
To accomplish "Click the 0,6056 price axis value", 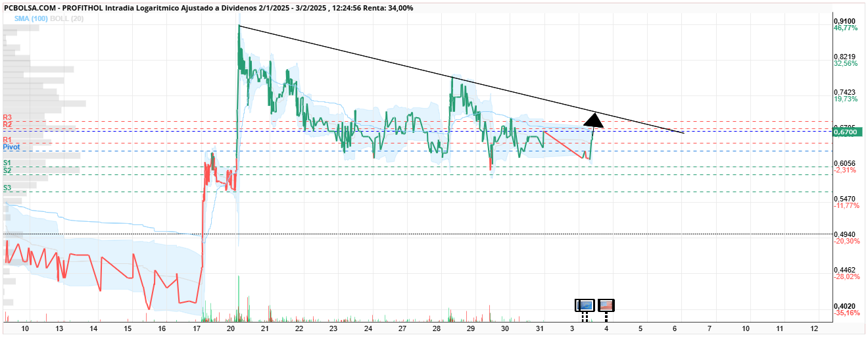I will click(844, 163).
